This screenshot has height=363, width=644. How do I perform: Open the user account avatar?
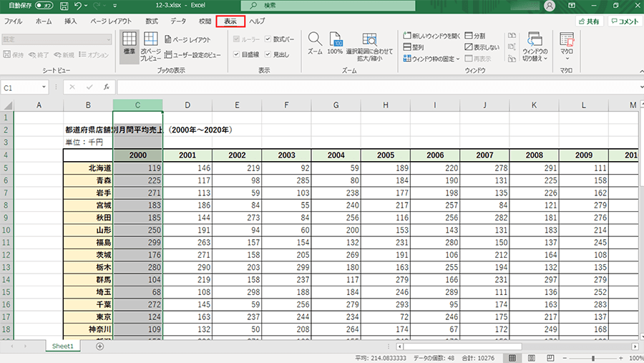[x=550, y=6]
